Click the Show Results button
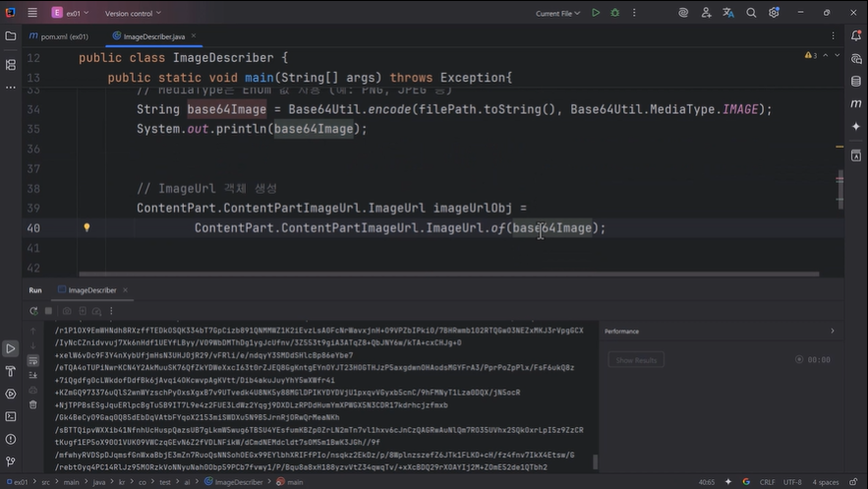868x489 pixels. pyautogui.click(x=635, y=360)
